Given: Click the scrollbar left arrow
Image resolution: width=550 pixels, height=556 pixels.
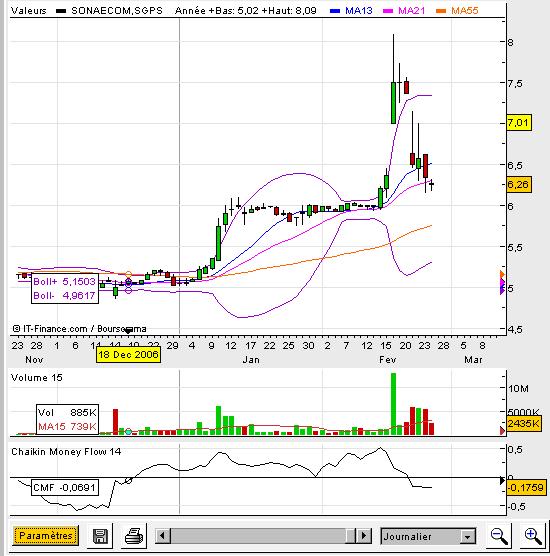Looking at the screenshot, I should pos(163,535).
